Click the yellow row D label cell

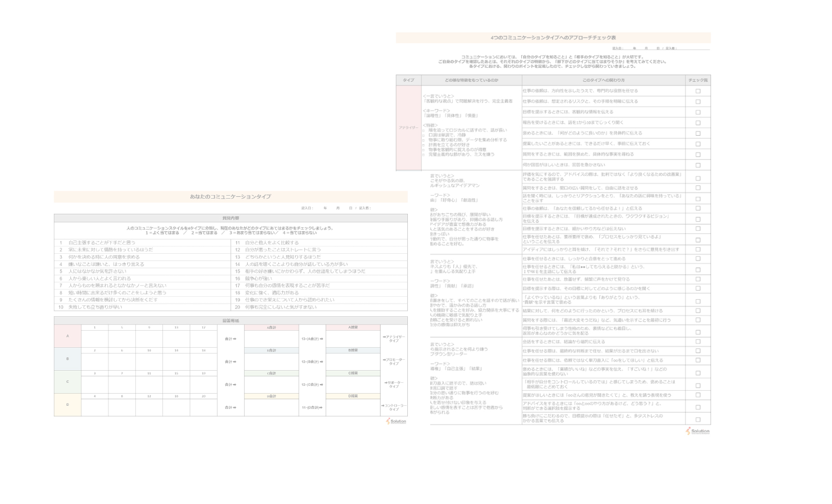(67, 405)
